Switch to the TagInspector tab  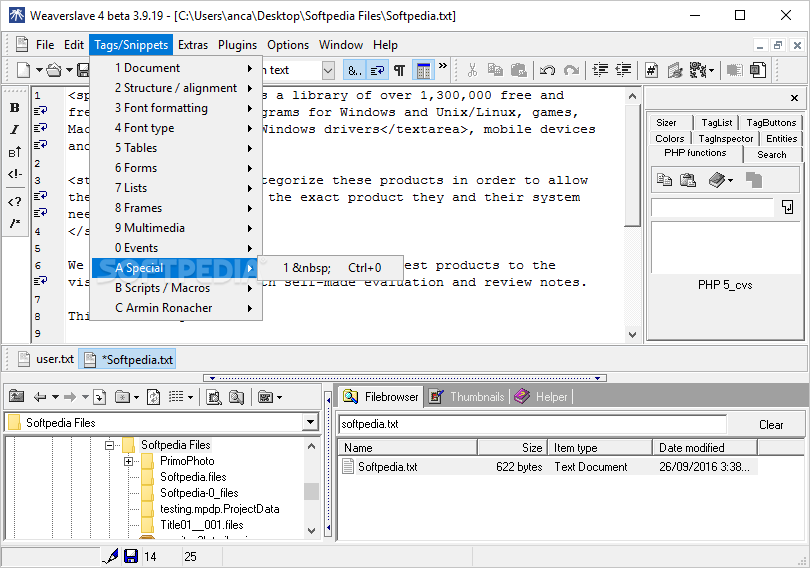[x=726, y=138]
